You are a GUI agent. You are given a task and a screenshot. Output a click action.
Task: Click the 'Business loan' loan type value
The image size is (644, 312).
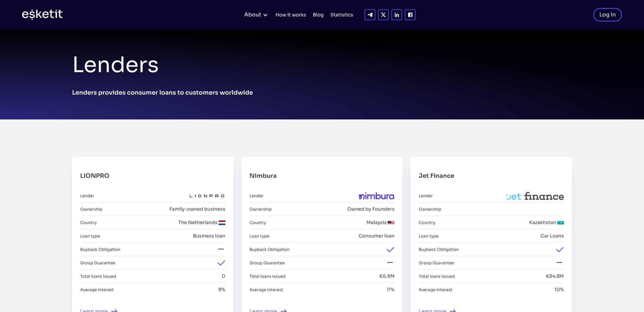(x=209, y=236)
